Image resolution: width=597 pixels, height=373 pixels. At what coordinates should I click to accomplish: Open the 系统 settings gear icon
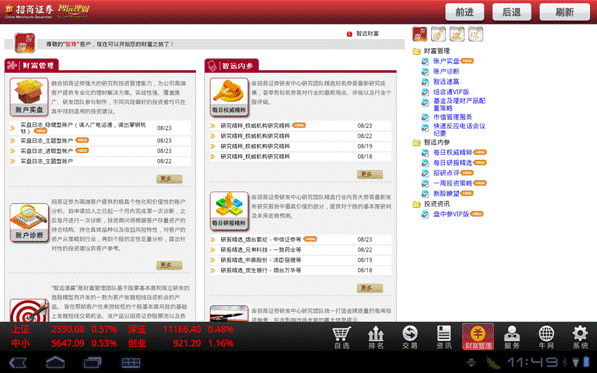(580, 337)
